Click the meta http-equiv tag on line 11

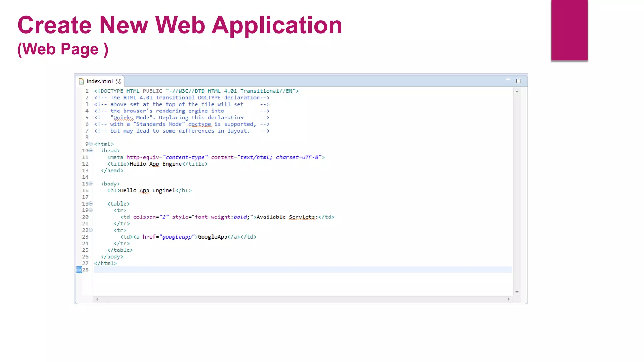216,157
